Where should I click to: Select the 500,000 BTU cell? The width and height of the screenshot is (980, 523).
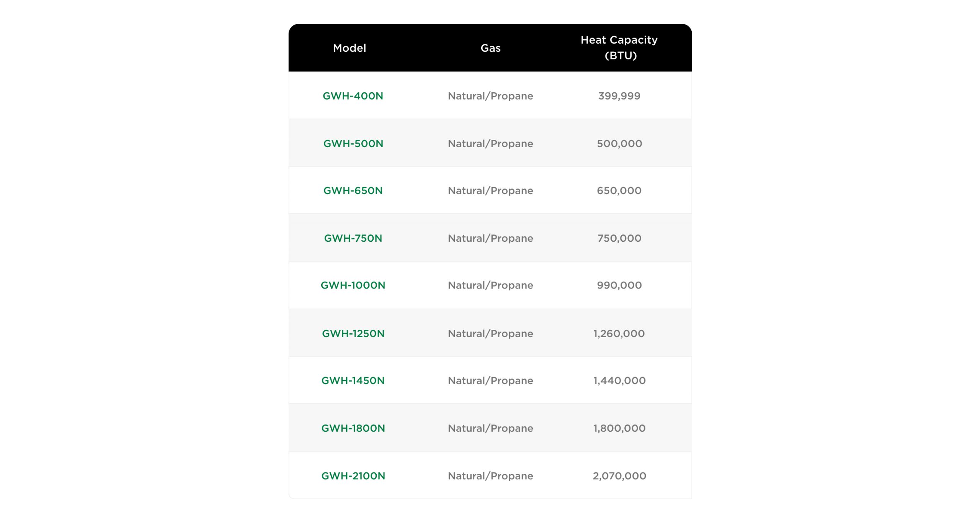tap(619, 144)
